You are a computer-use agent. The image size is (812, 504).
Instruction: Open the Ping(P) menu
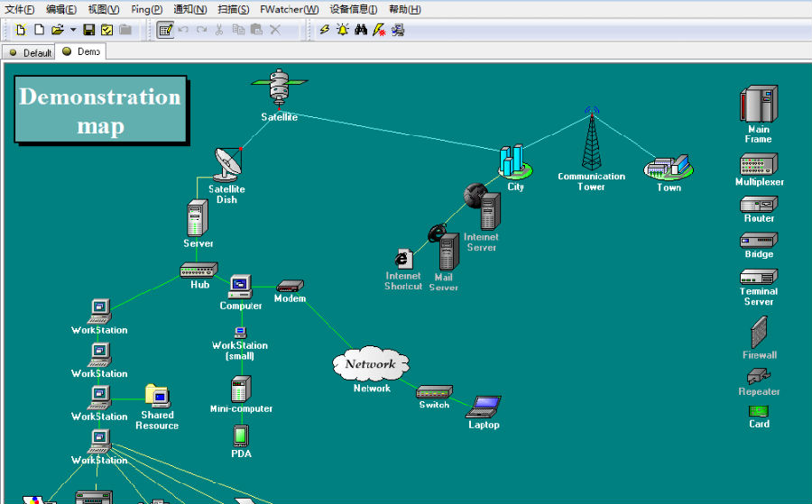pyautogui.click(x=146, y=9)
